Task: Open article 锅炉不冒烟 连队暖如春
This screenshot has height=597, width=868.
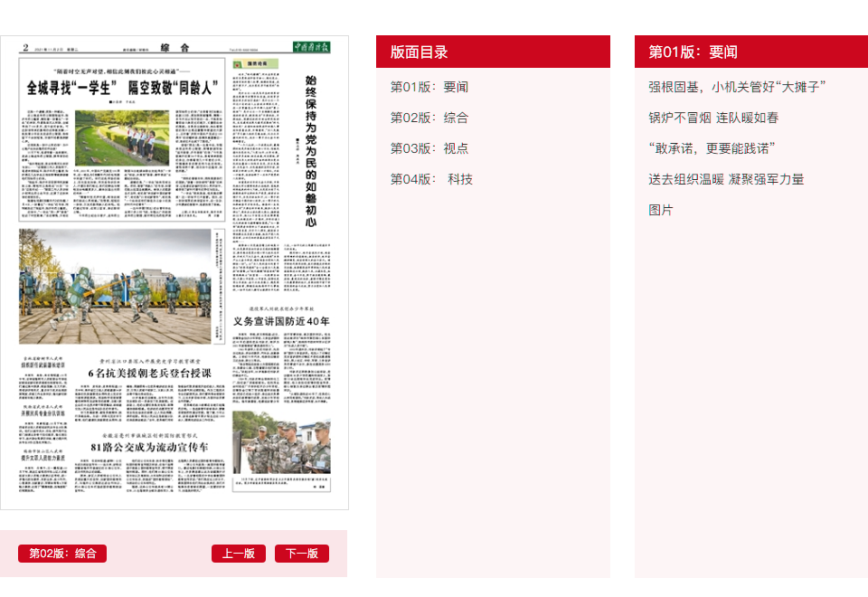Action: 713,118
